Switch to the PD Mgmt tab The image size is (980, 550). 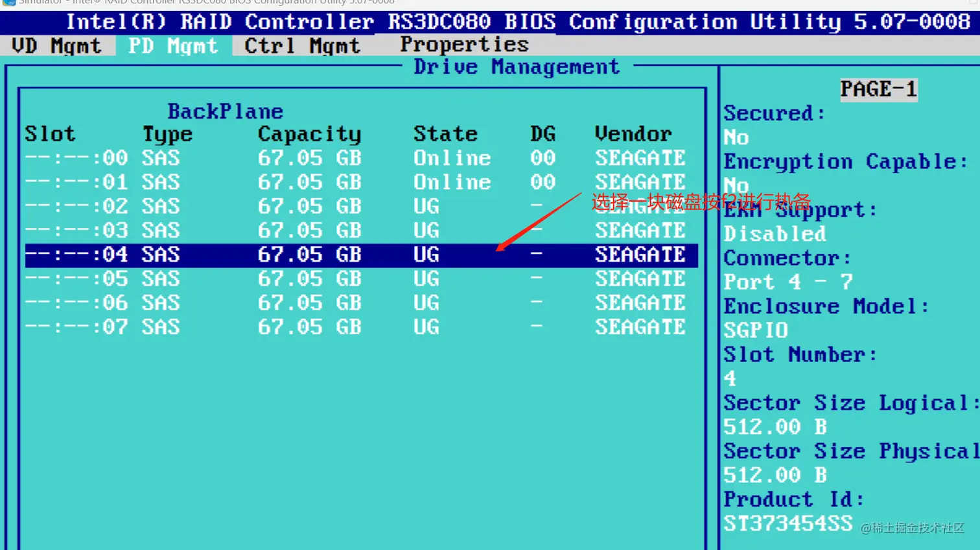(x=173, y=46)
